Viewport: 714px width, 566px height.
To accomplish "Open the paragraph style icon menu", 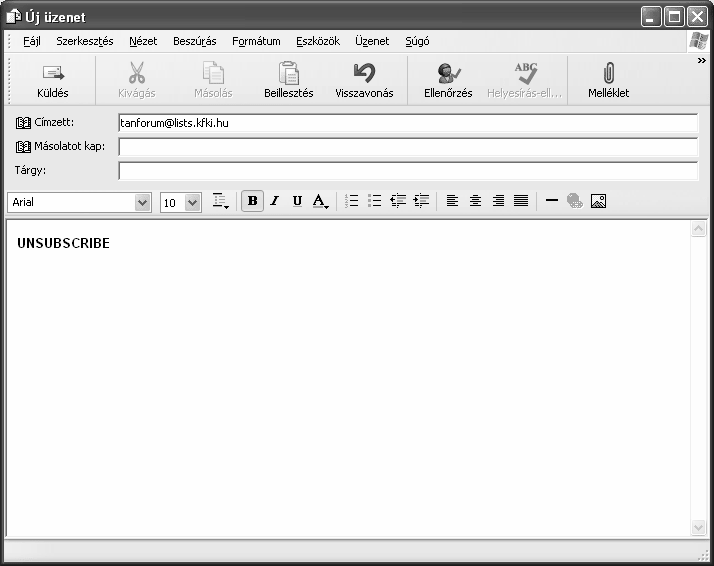I will 220,201.
